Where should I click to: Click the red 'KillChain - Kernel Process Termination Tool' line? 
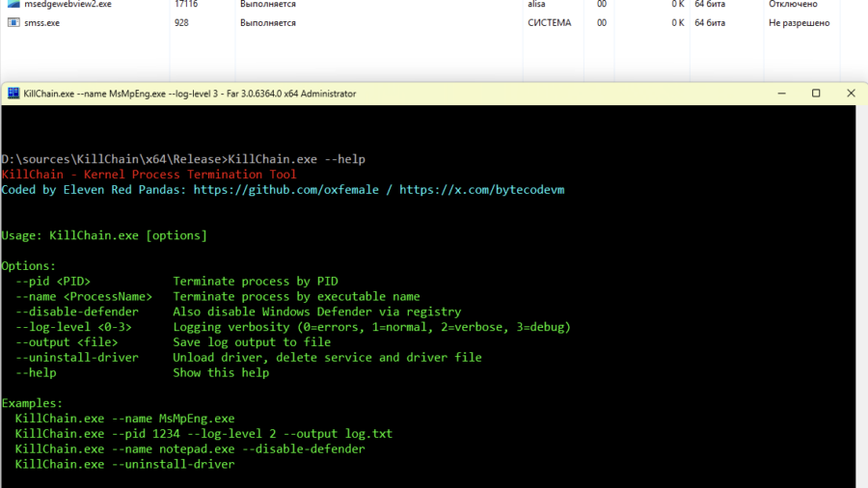point(149,175)
